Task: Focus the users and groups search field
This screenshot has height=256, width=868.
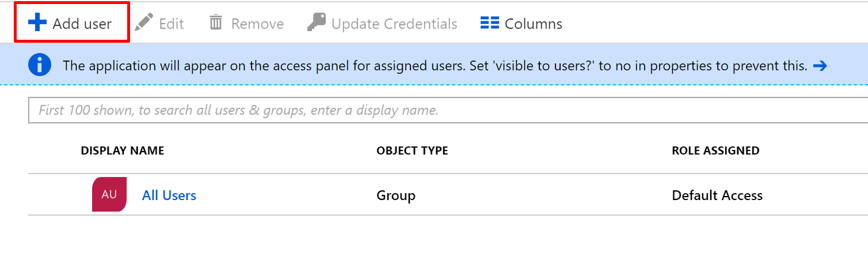Action: (448, 110)
